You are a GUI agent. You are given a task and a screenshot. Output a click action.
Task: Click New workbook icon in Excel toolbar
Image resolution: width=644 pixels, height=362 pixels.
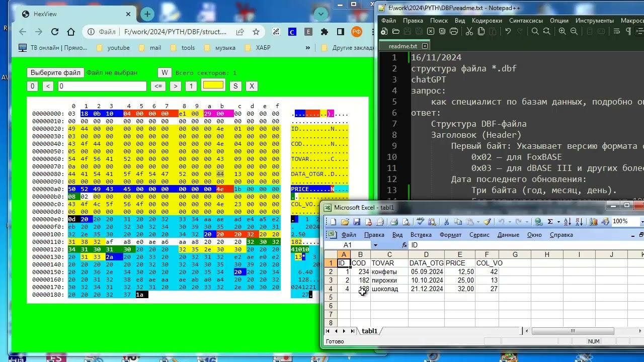(333, 222)
